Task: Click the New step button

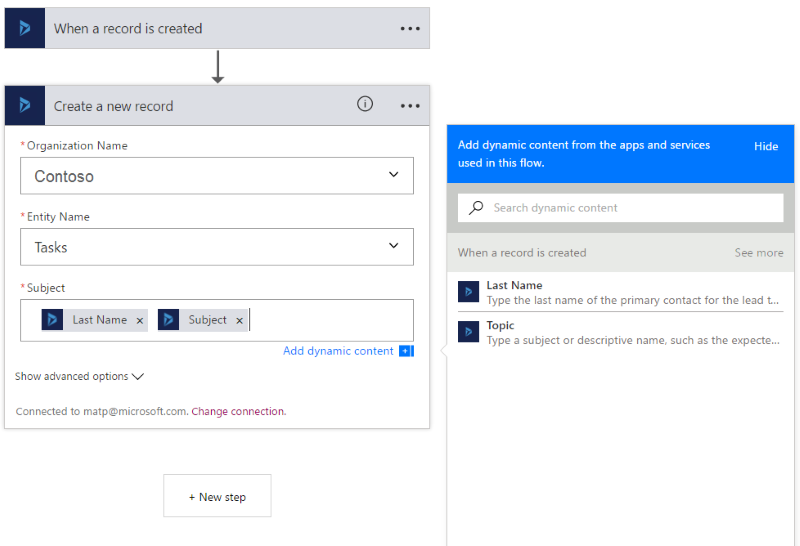Action: pos(217,496)
